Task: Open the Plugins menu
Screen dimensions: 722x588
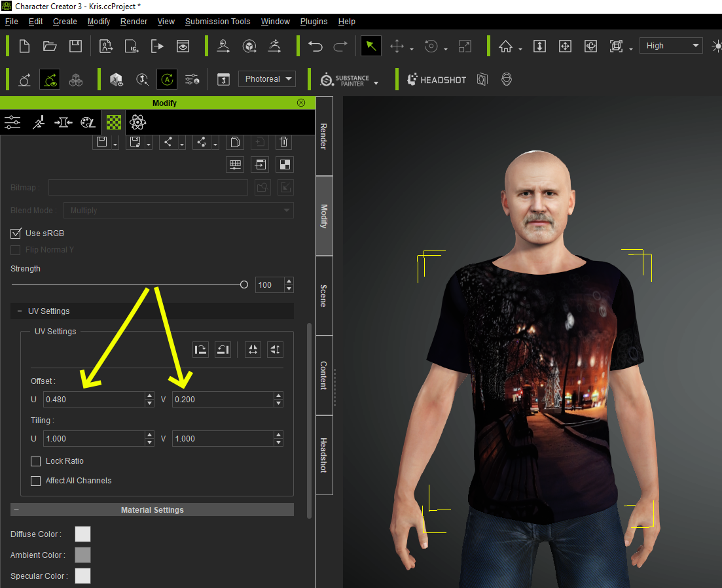Action: (314, 22)
